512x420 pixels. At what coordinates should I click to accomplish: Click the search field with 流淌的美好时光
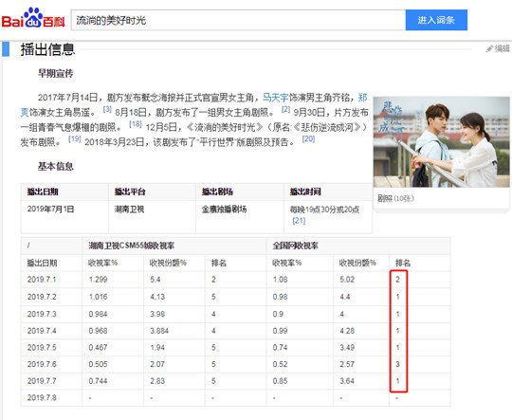238,20
